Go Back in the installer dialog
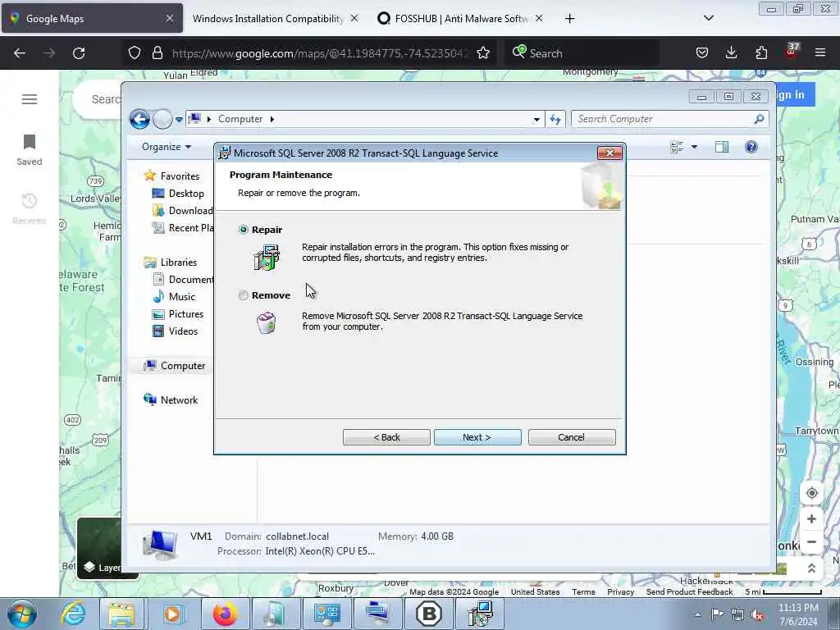 [x=386, y=437]
